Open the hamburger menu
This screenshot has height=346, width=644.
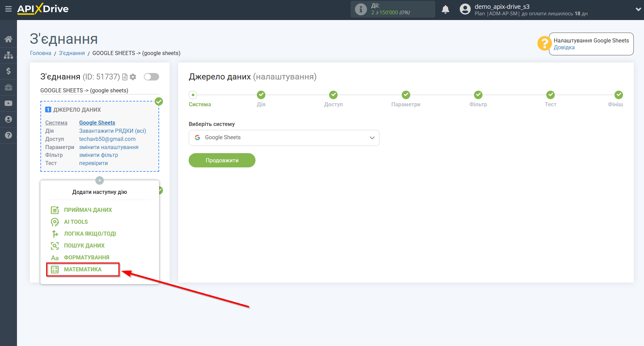tap(8, 9)
